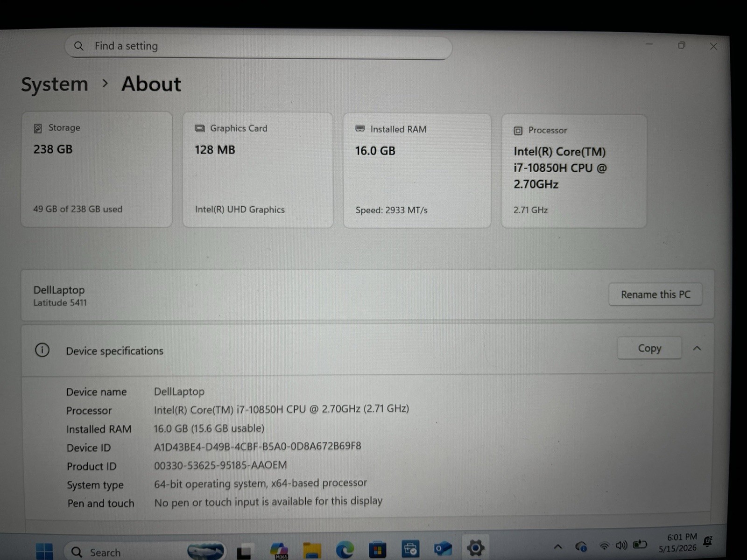Viewport: 747px width, 560px height.
Task: Open the Processor i7-10850H card
Action: pyautogui.click(x=574, y=171)
